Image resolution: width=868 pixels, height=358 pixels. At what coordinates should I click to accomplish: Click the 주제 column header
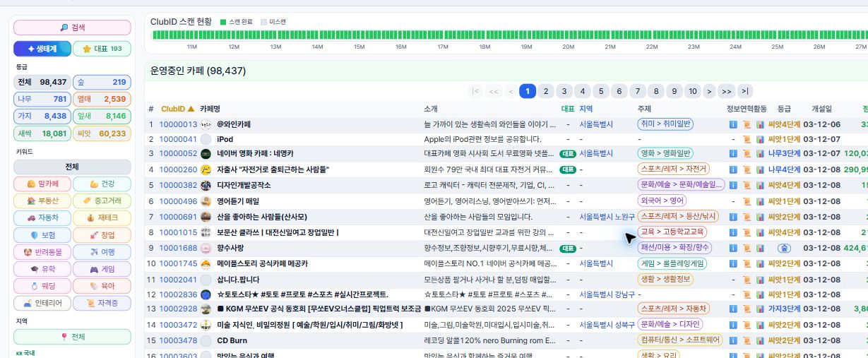[x=644, y=109]
